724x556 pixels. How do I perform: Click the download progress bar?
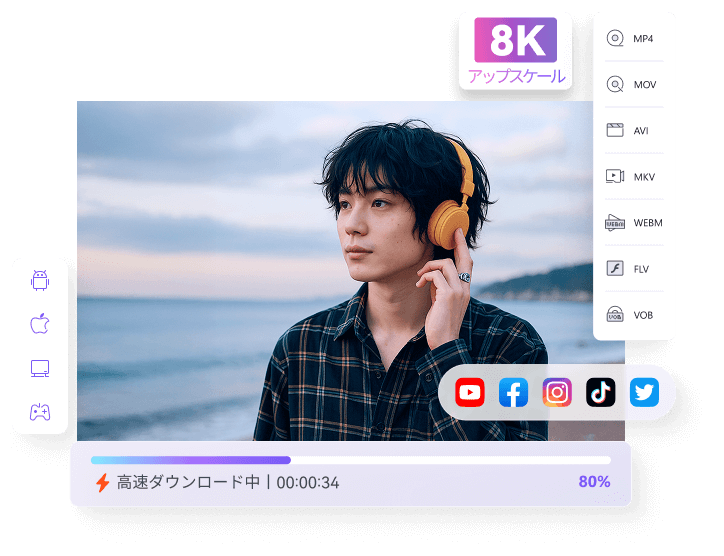coord(350,460)
